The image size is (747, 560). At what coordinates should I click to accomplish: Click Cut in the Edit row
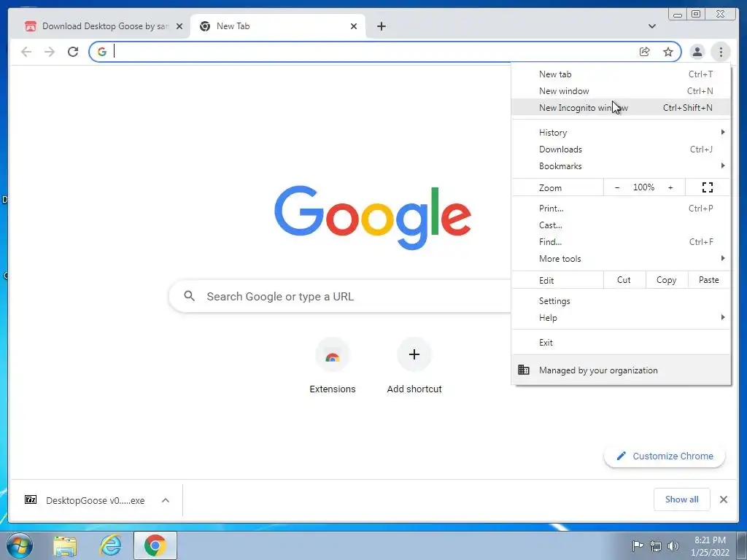coord(624,280)
